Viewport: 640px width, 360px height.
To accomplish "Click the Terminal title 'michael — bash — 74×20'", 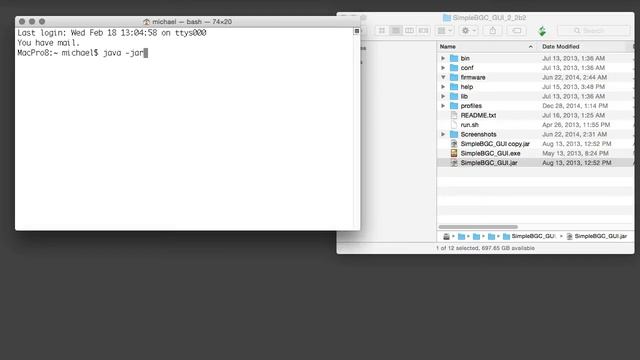I will [192, 22].
